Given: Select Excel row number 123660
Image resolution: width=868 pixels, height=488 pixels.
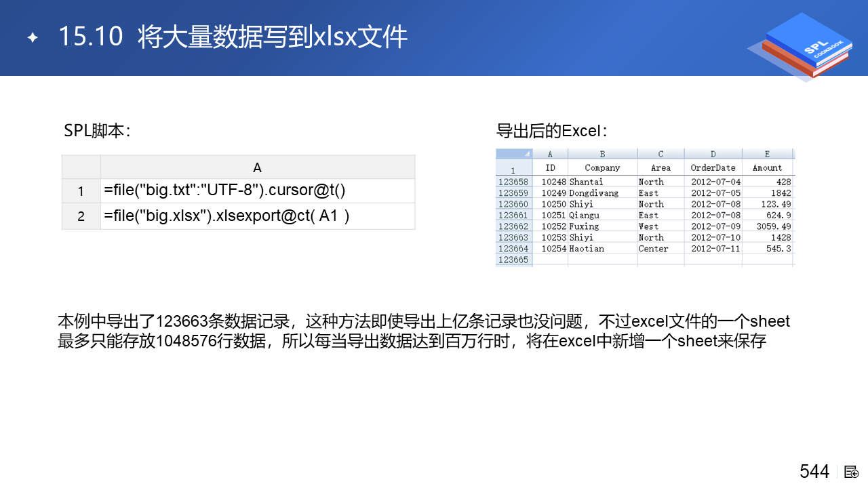Looking at the screenshot, I should click(514, 204).
